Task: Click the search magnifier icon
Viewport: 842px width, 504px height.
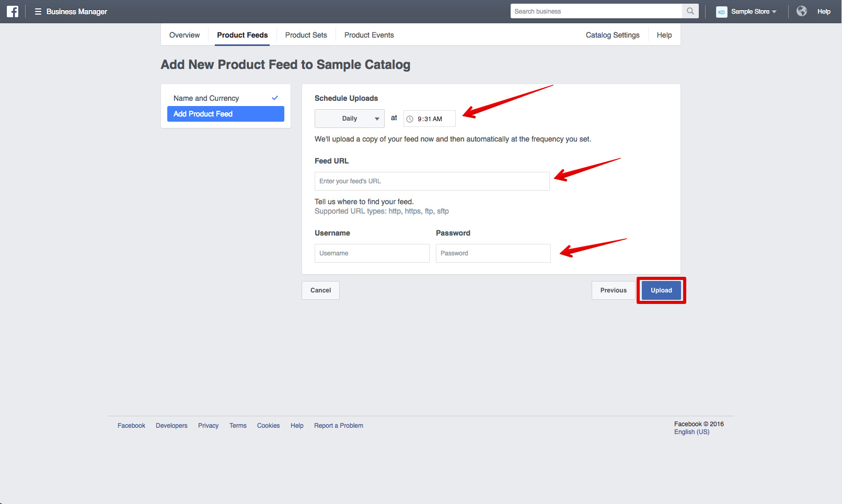Action: [x=690, y=10]
